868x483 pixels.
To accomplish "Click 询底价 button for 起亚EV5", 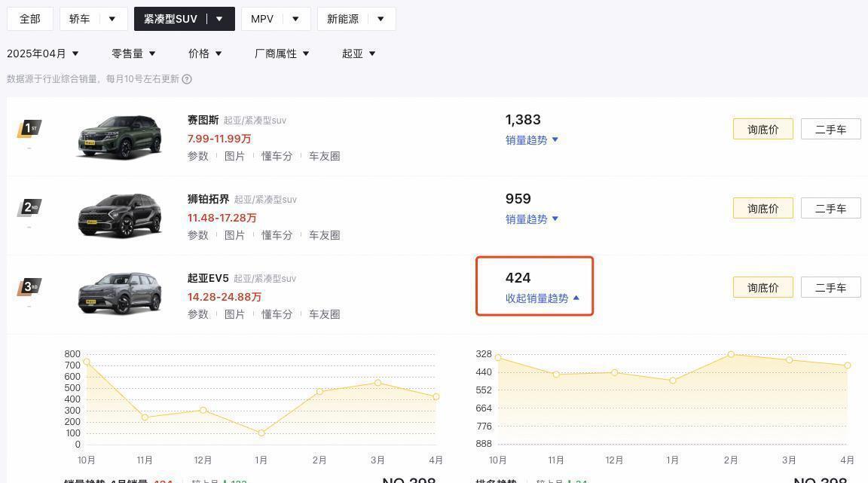I will click(x=763, y=288).
